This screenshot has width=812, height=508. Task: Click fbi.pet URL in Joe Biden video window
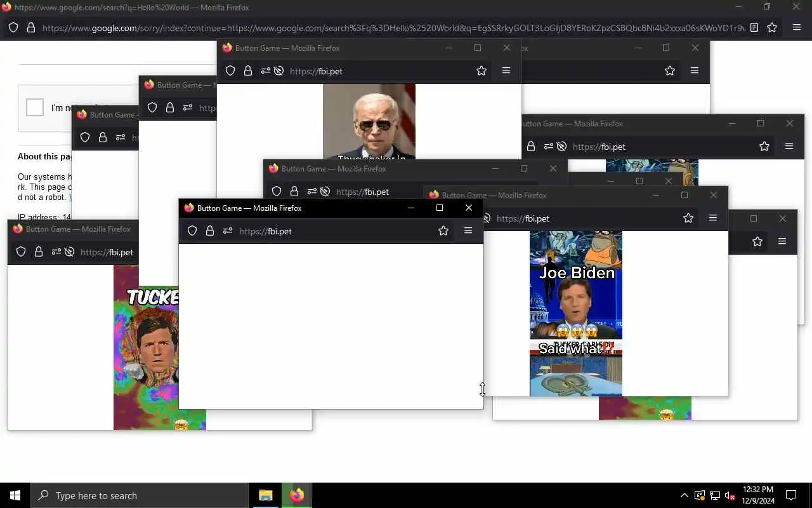(x=523, y=218)
